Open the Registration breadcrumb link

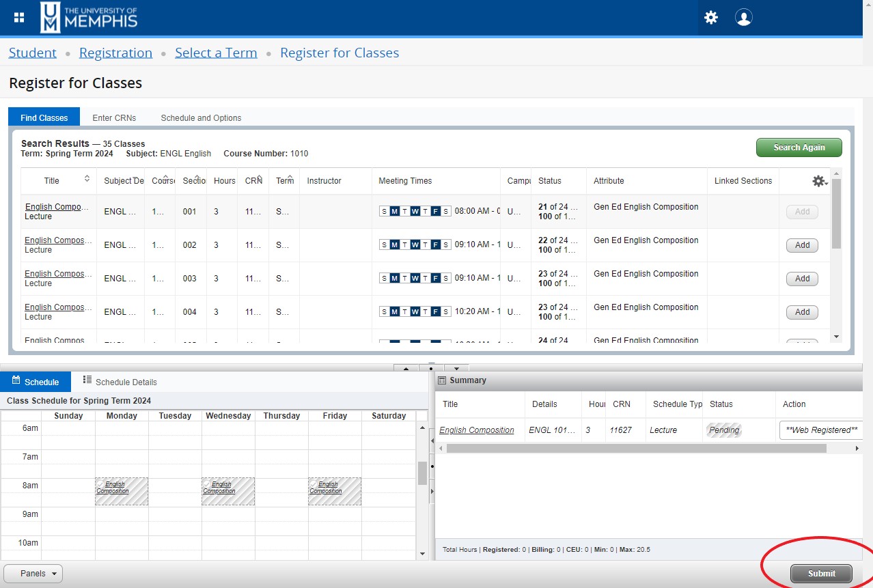115,52
